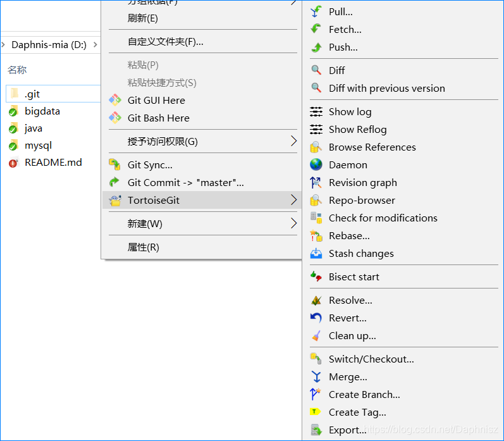Click the Git Sync icon
Viewport: 504px width, 441px height.
[114, 165]
